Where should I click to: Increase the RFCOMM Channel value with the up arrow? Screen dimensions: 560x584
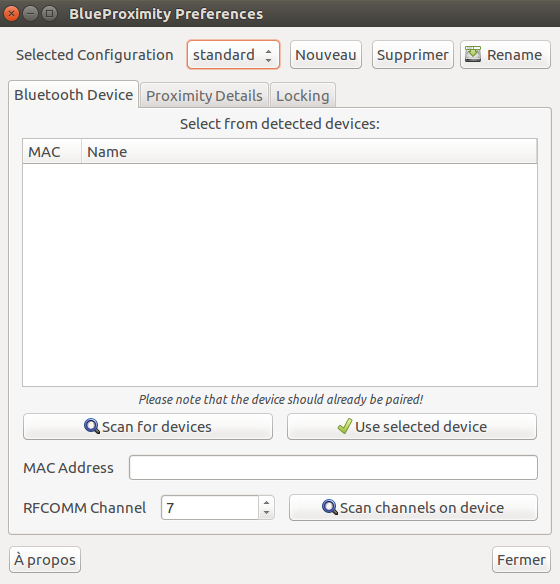click(x=266, y=502)
